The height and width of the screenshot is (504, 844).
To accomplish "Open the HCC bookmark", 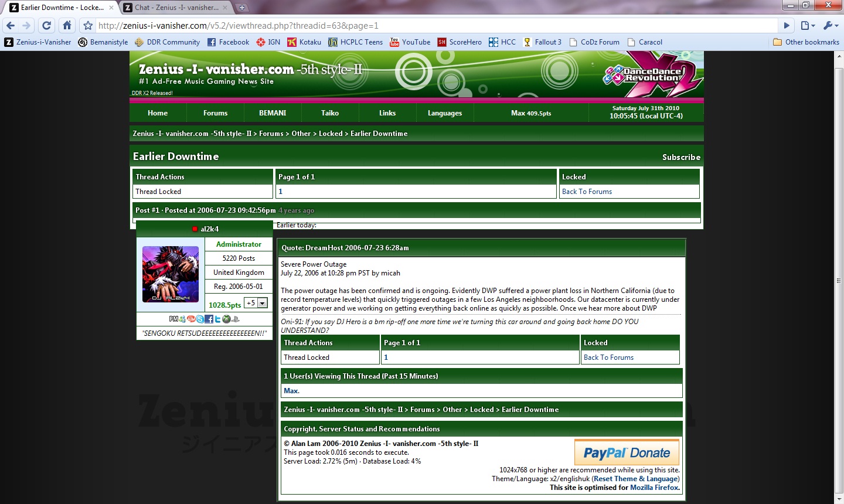I will coord(502,42).
